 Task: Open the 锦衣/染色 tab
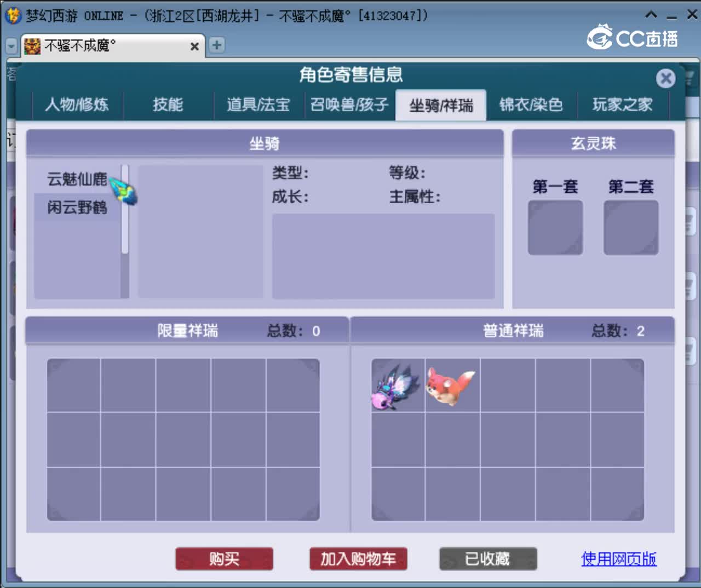point(531,105)
